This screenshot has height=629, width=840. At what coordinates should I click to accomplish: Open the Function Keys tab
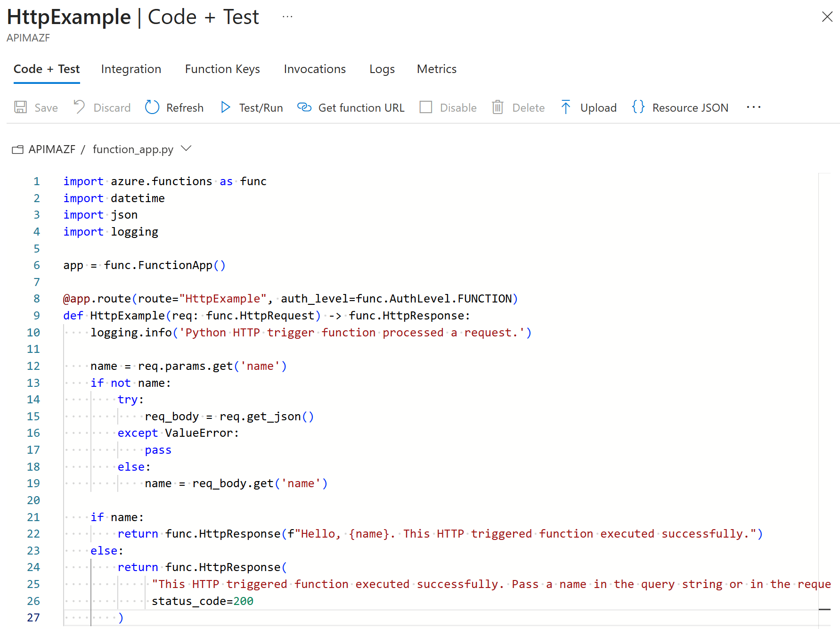pos(222,69)
